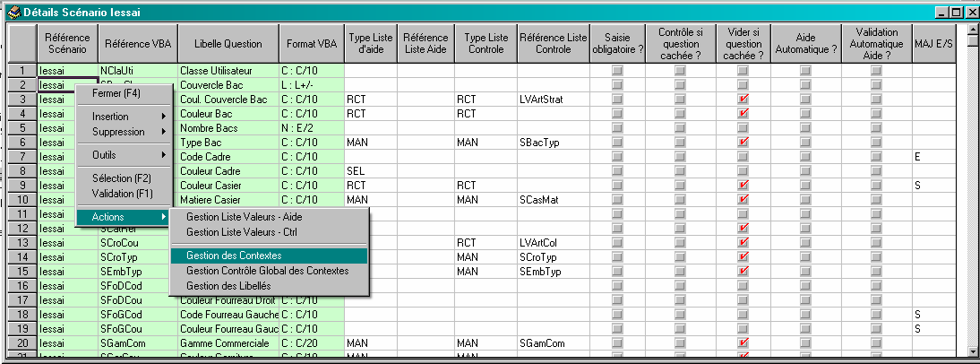Screen dimensions: 980x364
Task: Click Fermer (F4) in context menu
Action: pos(116,93)
